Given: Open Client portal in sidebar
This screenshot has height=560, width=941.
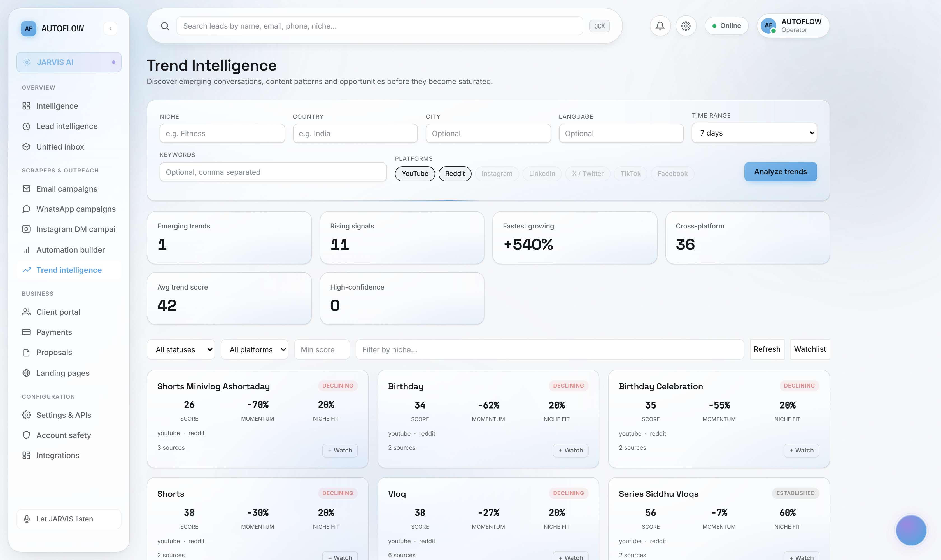Looking at the screenshot, I should pyautogui.click(x=69, y=312).
